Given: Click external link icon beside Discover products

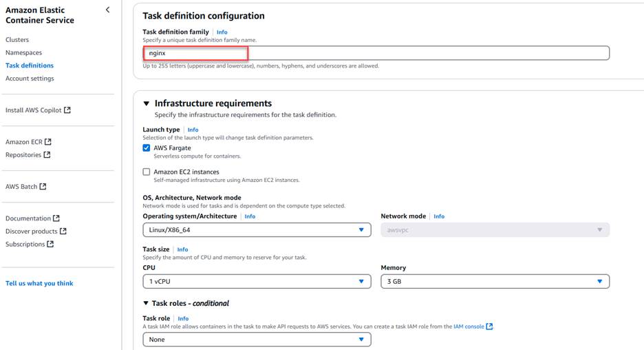Looking at the screenshot, I should (63, 231).
